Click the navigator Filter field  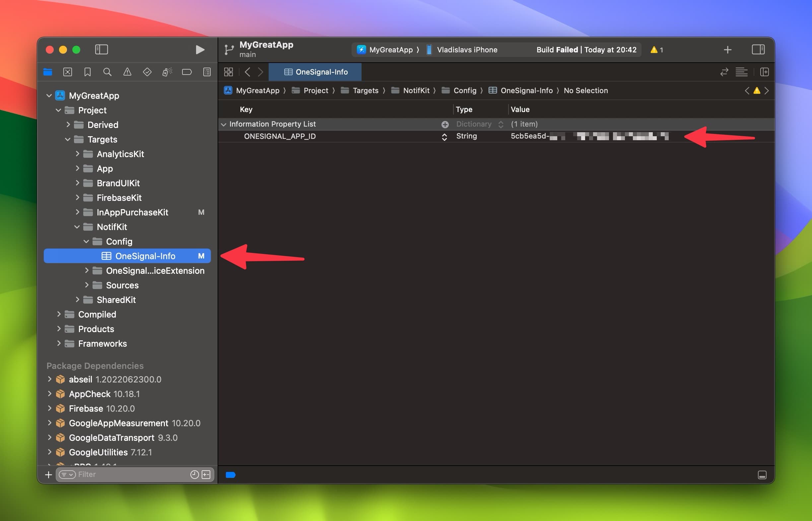(x=134, y=475)
